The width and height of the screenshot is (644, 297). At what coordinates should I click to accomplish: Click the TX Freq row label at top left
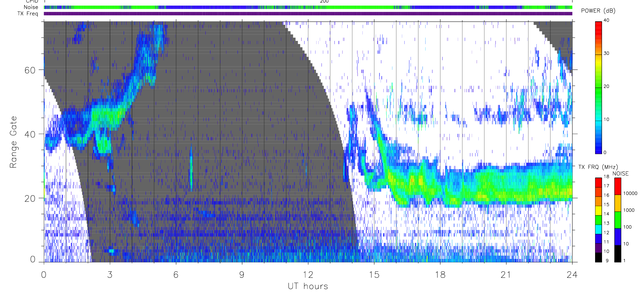(28, 14)
